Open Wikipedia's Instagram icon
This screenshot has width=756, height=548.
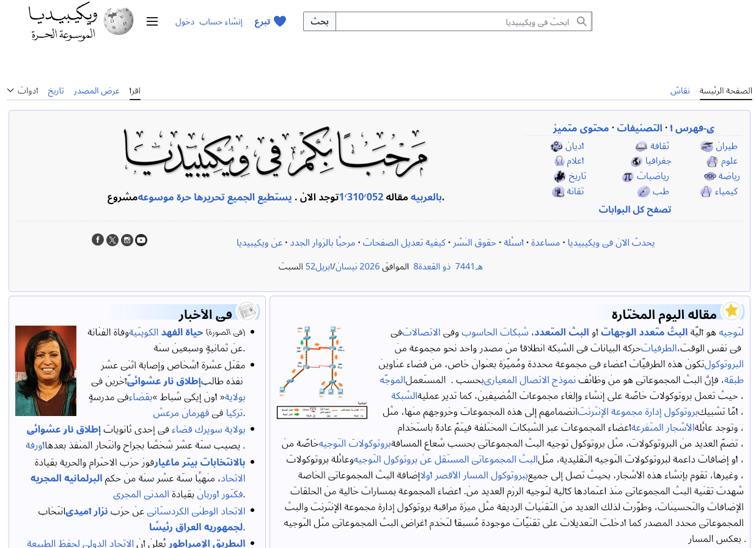tap(127, 239)
